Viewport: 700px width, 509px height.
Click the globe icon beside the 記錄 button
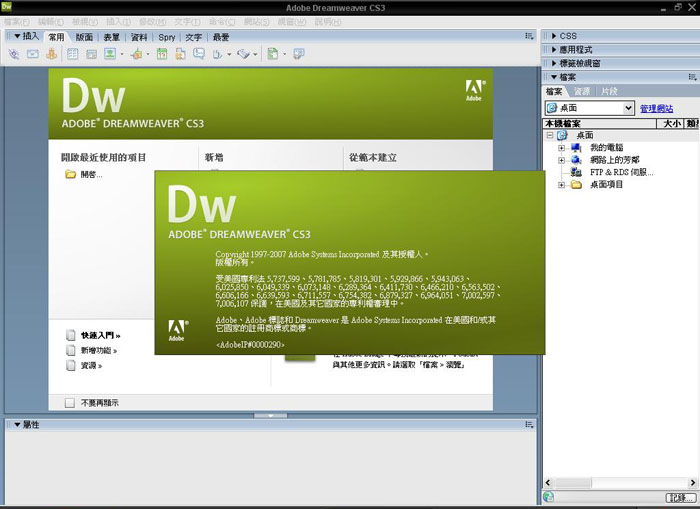coord(549,496)
